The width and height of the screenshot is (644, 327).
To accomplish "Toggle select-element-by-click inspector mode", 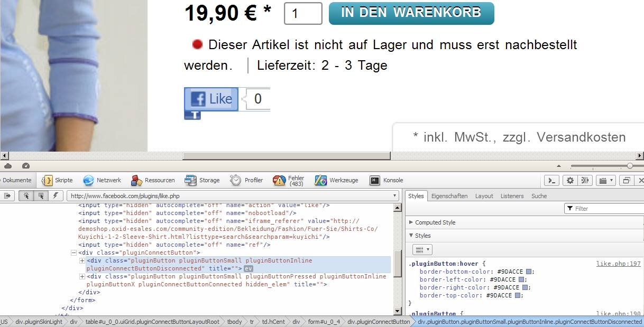I will pos(25,196).
